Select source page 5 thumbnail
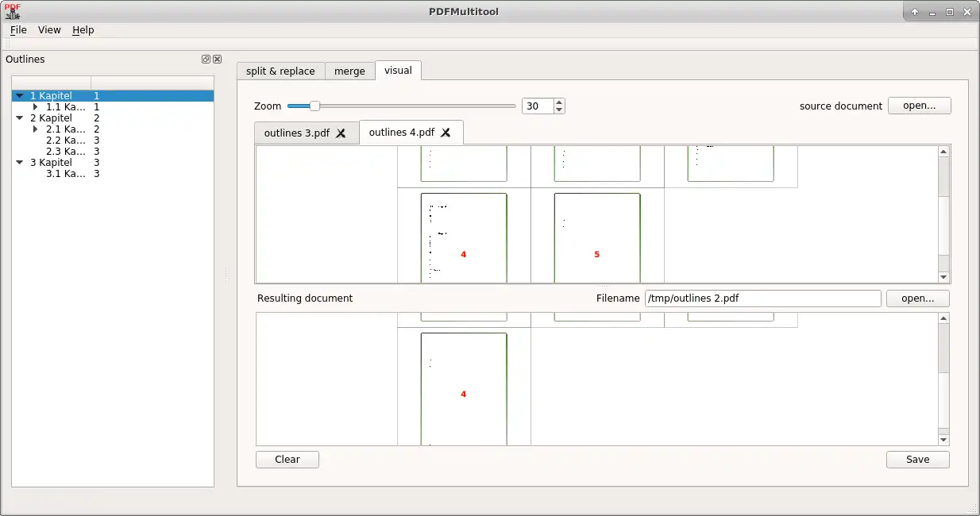The image size is (980, 516). [x=597, y=238]
